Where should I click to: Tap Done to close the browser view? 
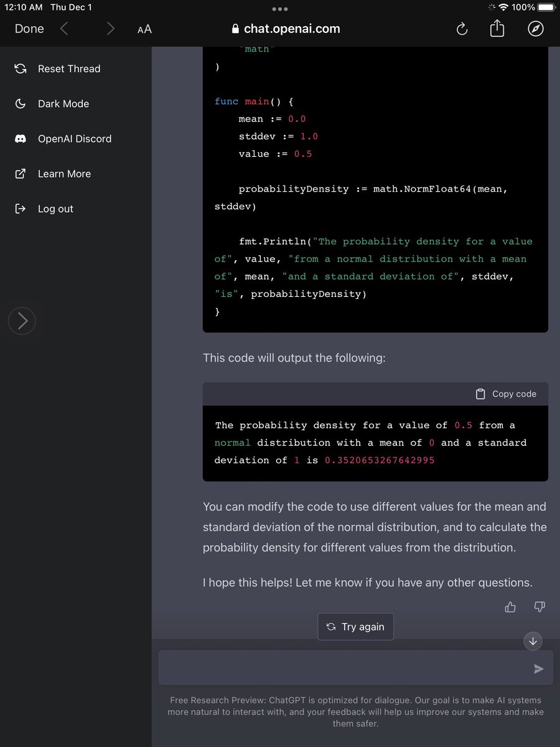[29, 29]
